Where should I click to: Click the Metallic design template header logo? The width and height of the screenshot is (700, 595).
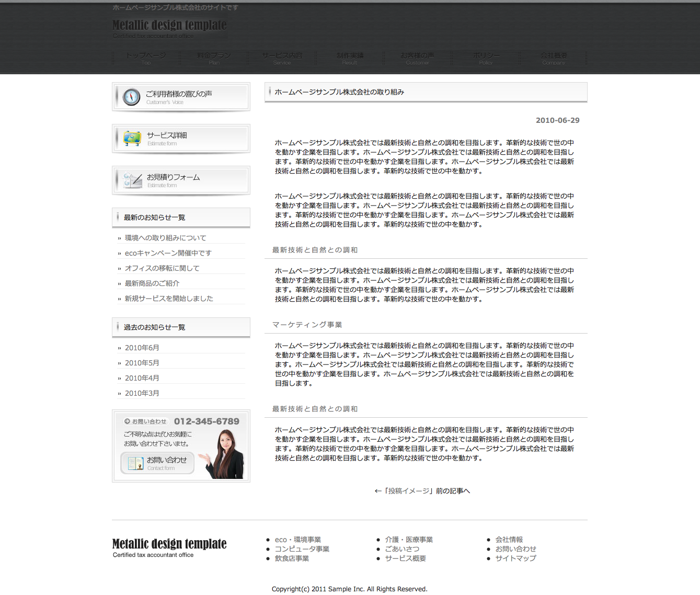tap(169, 25)
